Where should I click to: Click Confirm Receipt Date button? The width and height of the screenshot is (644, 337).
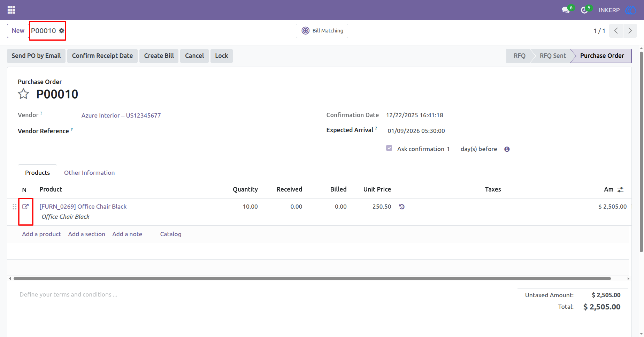click(102, 56)
